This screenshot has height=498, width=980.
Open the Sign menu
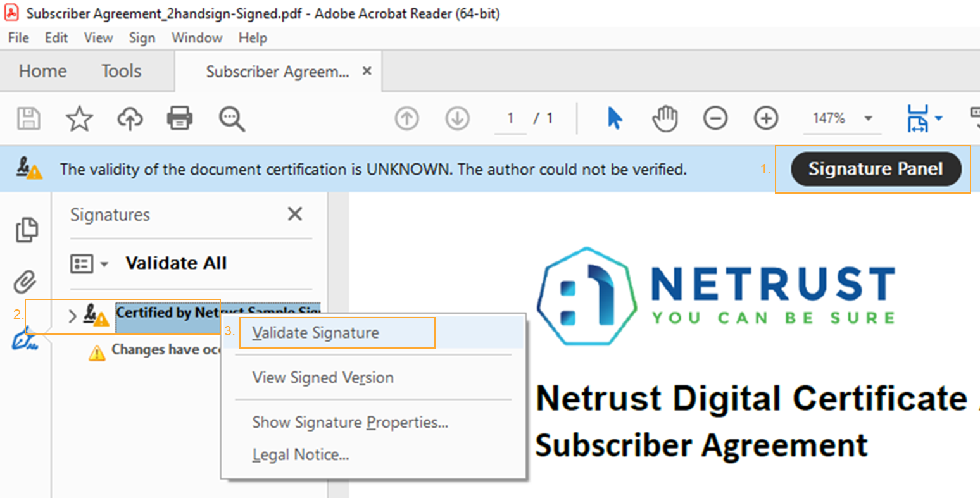tap(142, 38)
